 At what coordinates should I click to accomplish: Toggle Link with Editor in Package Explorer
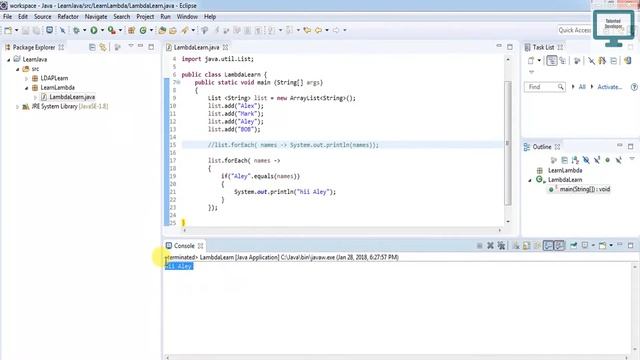click(103, 47)
